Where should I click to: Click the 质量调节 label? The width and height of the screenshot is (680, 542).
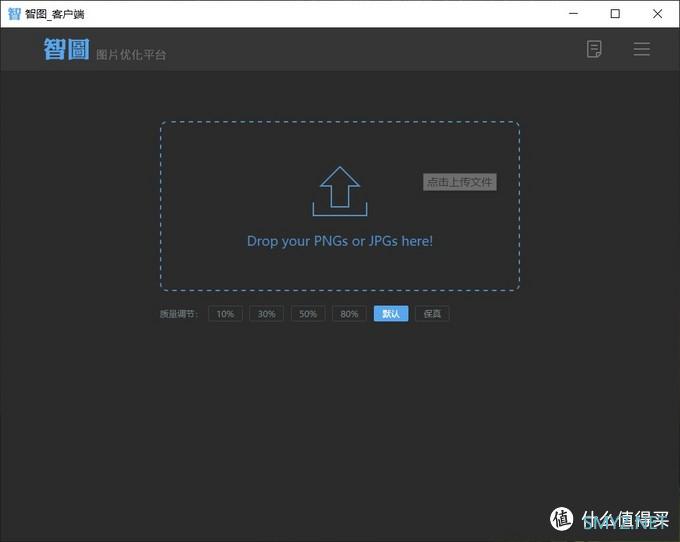point(179,313)
